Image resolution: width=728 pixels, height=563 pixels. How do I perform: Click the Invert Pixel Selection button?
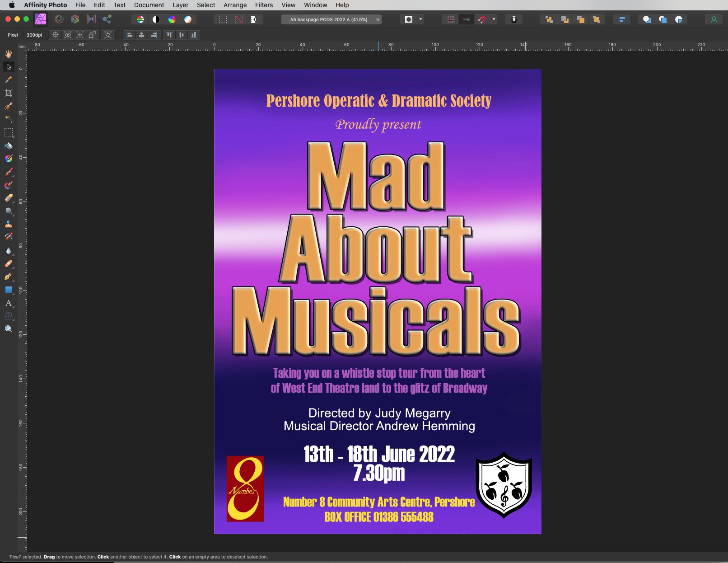255,19
